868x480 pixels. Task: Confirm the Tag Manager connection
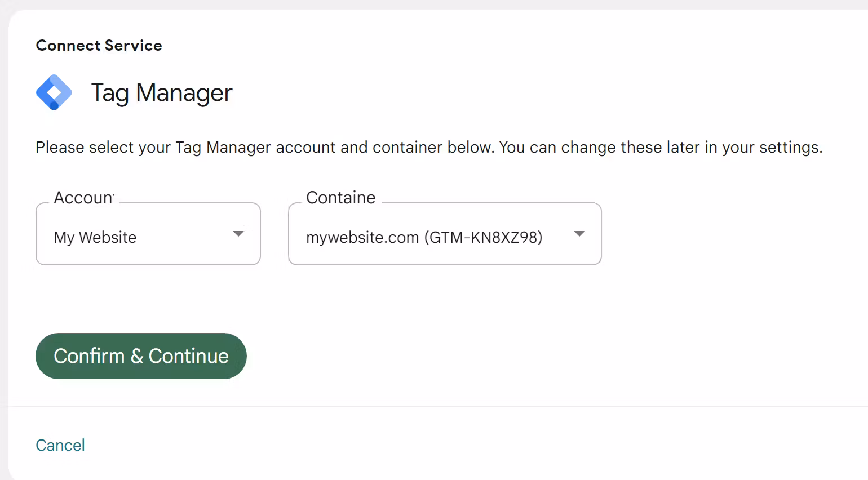(x=141, y=355)
